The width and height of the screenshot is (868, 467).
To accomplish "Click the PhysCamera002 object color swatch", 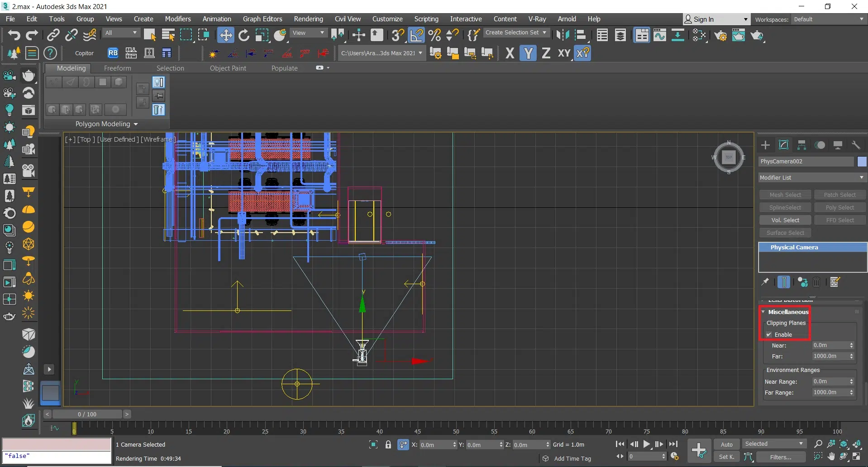I will click(862, 162).
